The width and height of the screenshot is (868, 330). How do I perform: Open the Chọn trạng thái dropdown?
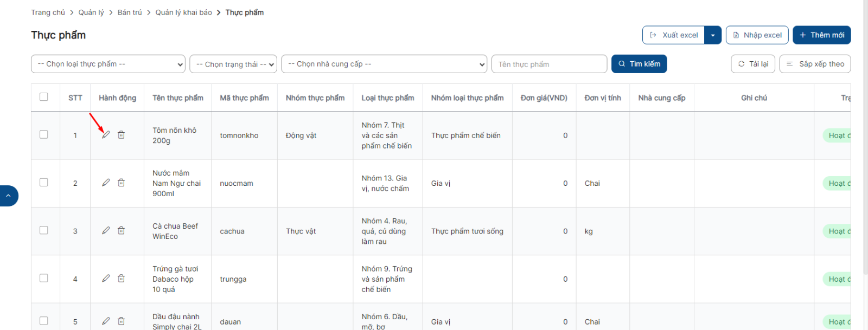click(x=233, y=64)
